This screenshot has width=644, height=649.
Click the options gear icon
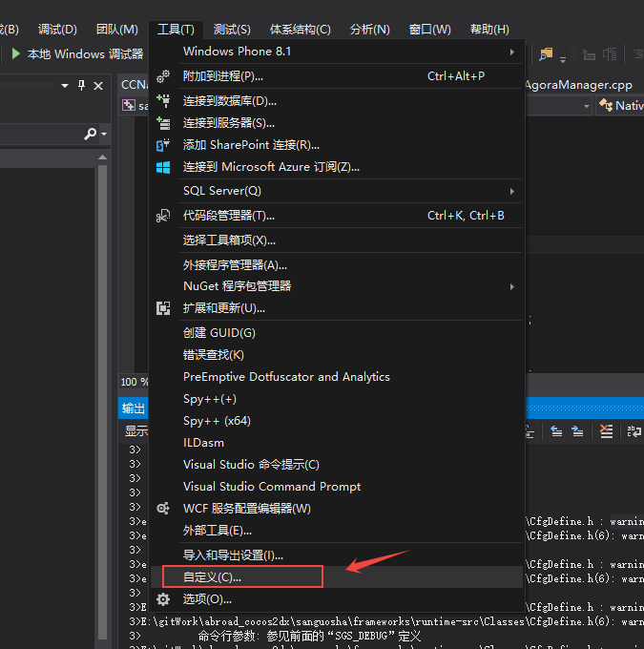point(163,599)
